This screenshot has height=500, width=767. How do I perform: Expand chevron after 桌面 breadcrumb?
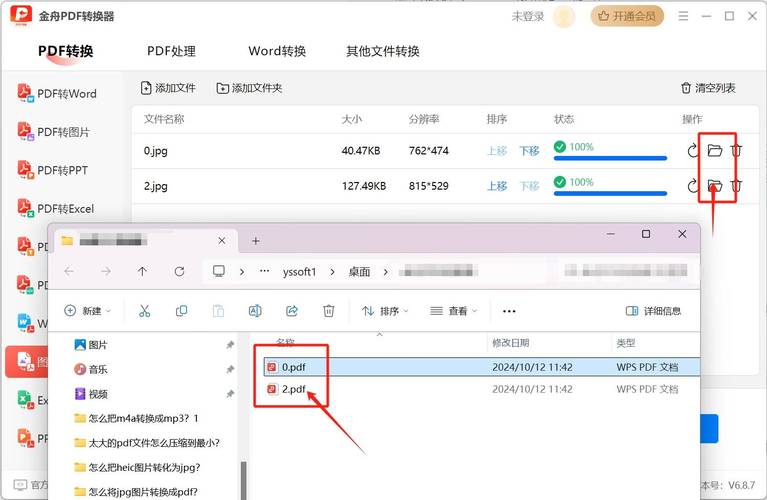click(385, 272)
